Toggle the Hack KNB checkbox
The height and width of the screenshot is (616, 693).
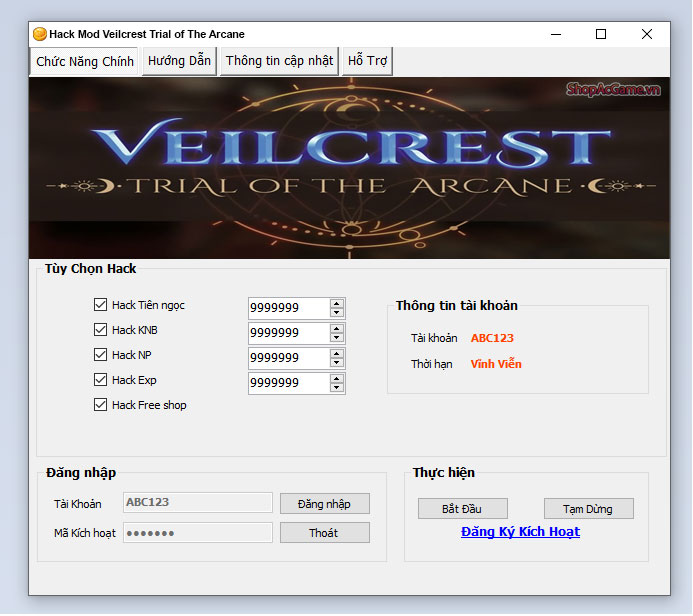tap(100, 330)
